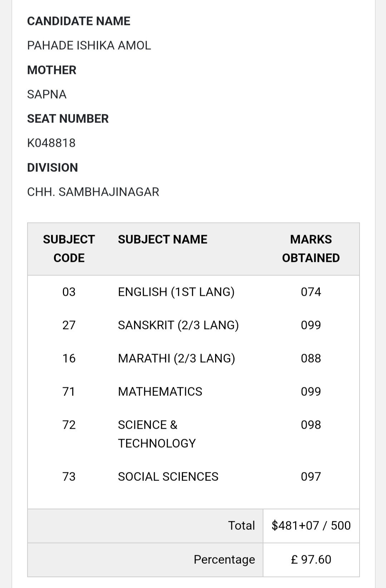The image size is (386, 588).
Task: Click the SUBJECT NAME column header
Action: 163,239
